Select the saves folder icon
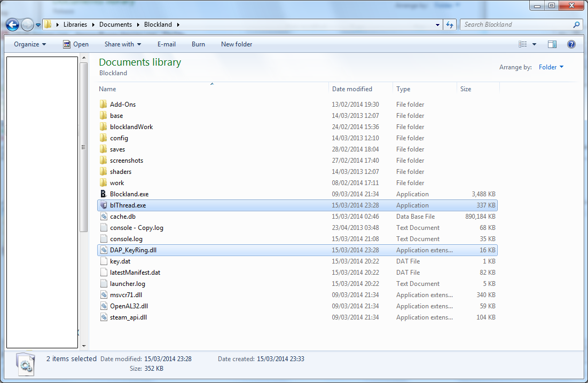Image resolution: width=588 pixels, height=383 pixels. pos(104,149)
